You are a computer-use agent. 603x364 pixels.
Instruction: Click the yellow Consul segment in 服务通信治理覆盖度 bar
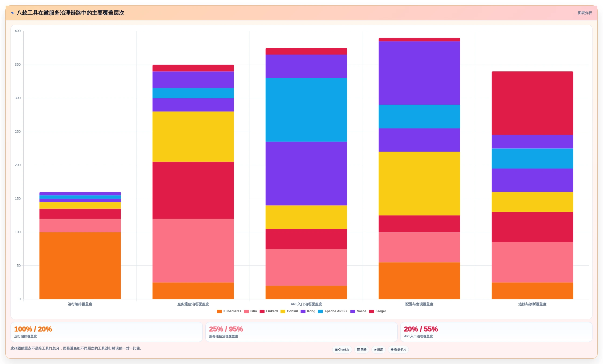[193, 137]
